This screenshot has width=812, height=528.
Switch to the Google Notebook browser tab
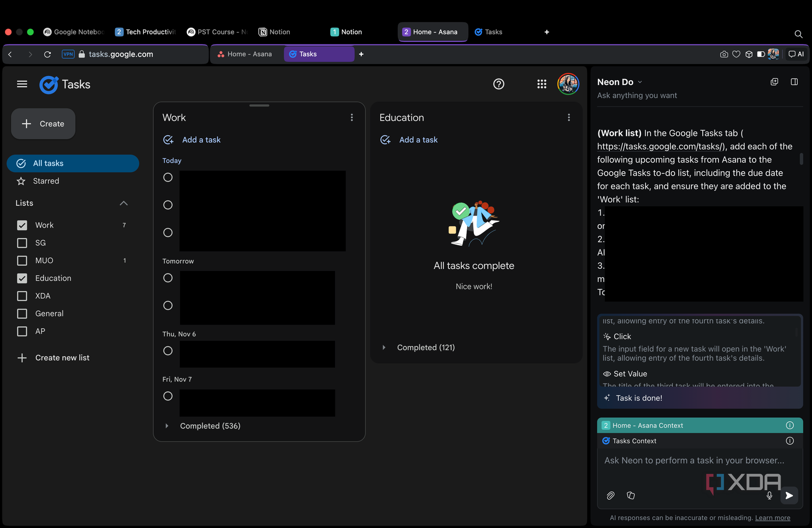(x=74, y=32)
